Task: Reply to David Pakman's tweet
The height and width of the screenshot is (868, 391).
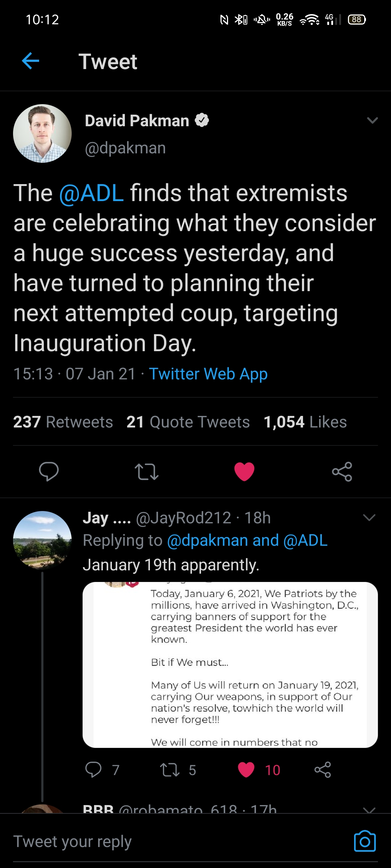Action: (49, 471)
